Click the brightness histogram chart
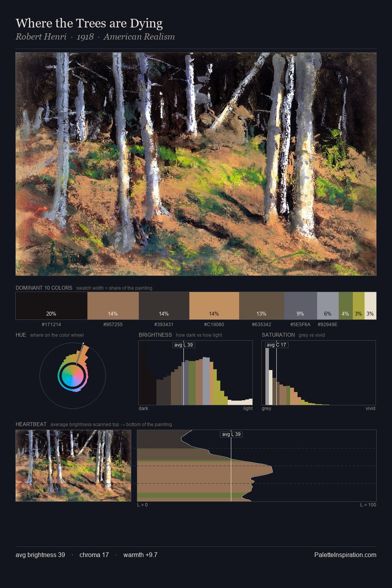392x588 pixels. coord(196,373)
